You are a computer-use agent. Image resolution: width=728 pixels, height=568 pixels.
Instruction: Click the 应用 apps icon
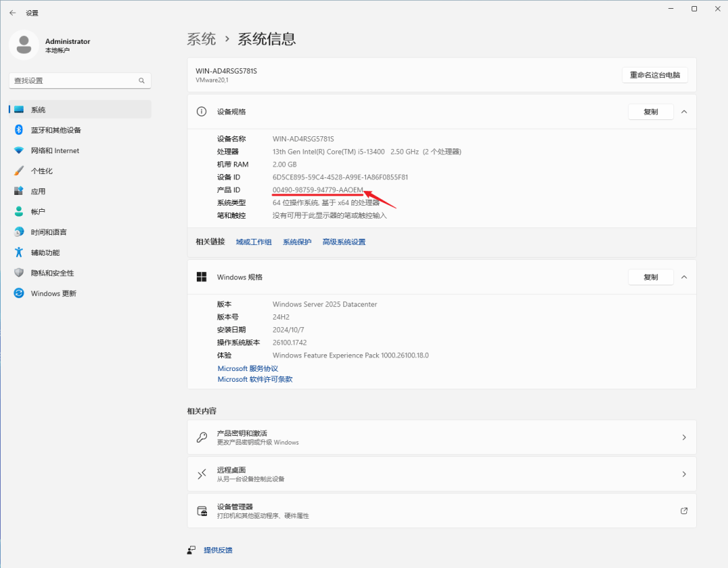[19, 191]
